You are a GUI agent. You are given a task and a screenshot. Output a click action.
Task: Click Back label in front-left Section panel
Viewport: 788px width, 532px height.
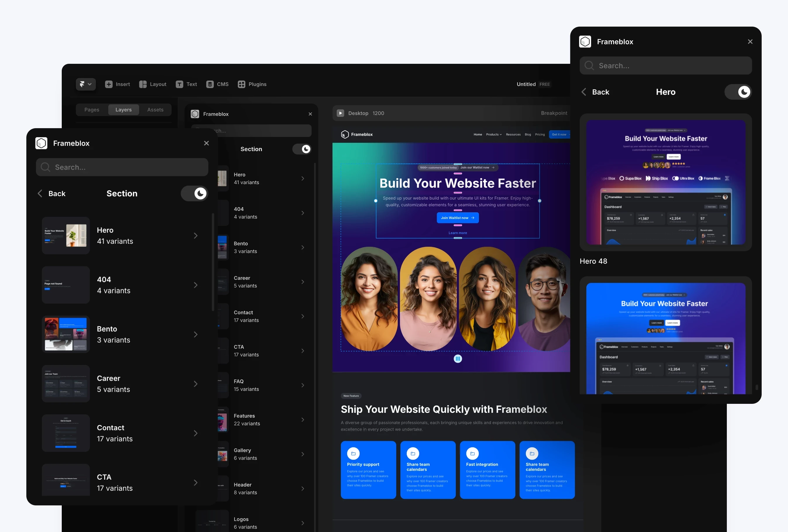57,194
